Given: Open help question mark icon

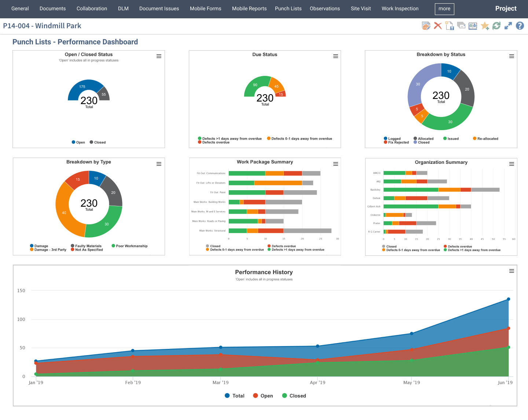Looking at the screenshot, I should coord(520,26).
